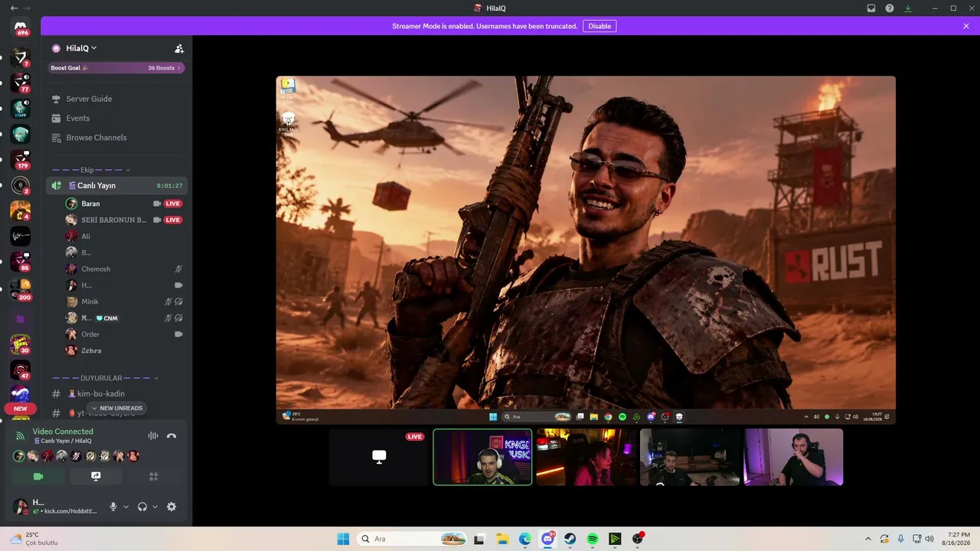This screenshot has width=980, height=551.
Task: Open user settings gear
Action: click(171, 507)
